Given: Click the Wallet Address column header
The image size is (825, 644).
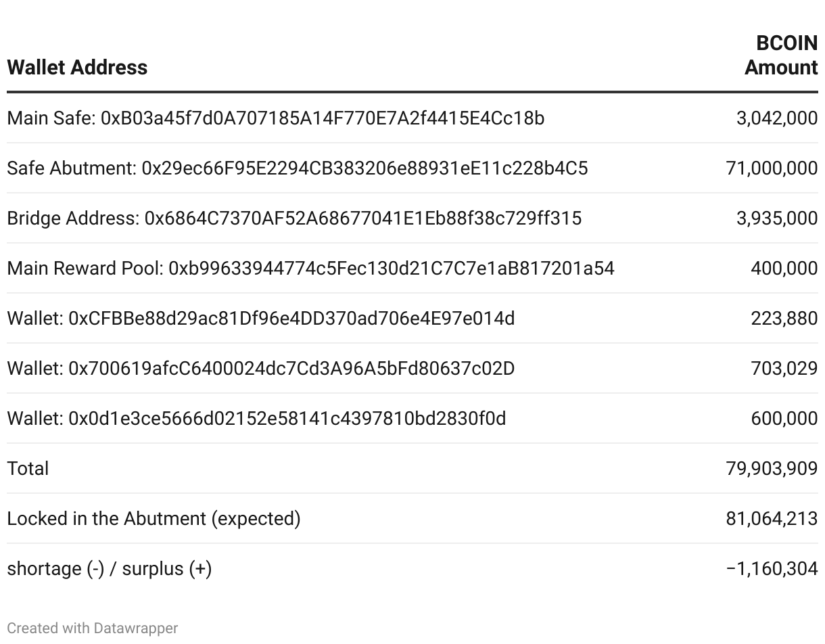Looking at the screenshot, I should pos(77,67).
